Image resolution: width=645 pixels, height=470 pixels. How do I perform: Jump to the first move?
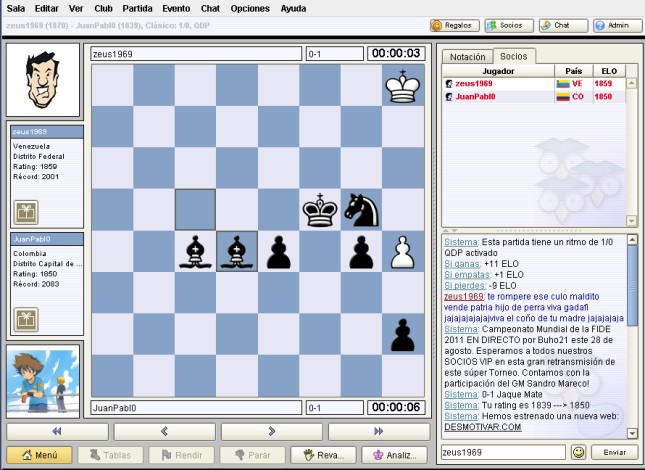(x=57, y=431)
